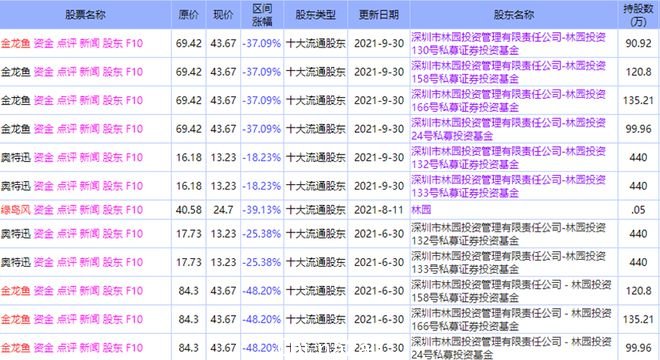Open the 绿岛风 stock name link
This screenshot has width=660, height=360.
16,210
